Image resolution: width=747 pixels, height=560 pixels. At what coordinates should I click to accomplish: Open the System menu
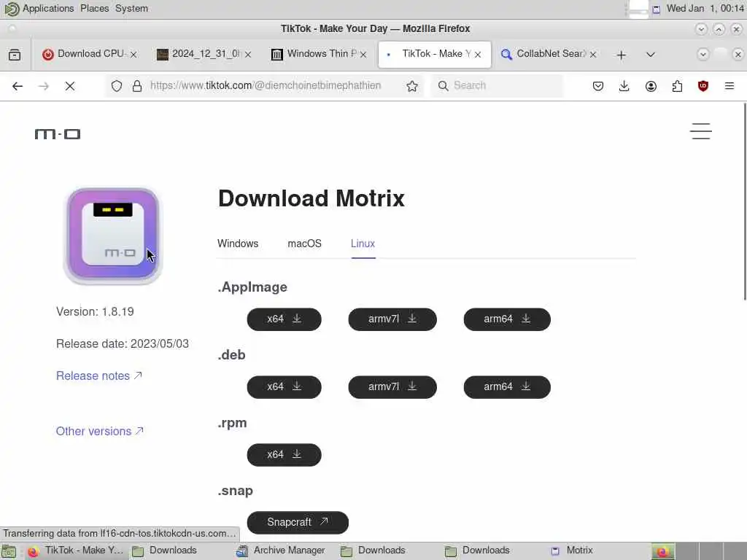click(x=131, y=9)
